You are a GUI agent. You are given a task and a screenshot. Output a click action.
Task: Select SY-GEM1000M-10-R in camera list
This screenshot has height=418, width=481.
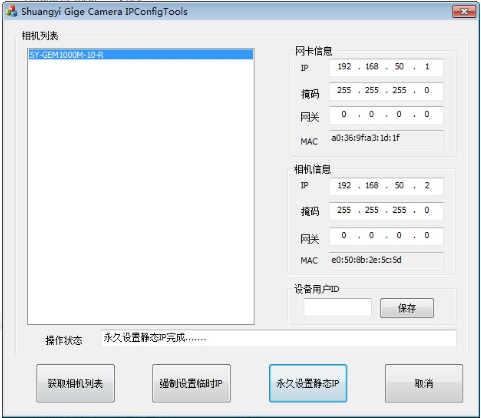click(140, 55)
